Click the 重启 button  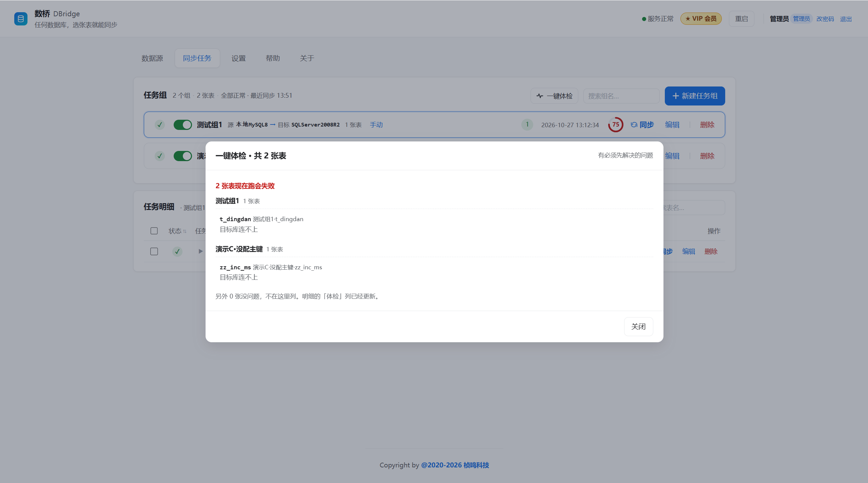coord(741,19)
